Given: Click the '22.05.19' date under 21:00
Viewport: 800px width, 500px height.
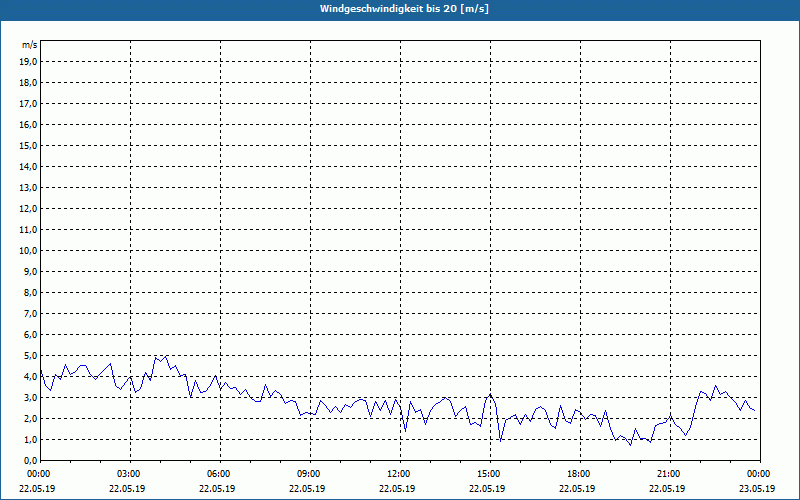Looking at the screenshot, I should 667,488.
